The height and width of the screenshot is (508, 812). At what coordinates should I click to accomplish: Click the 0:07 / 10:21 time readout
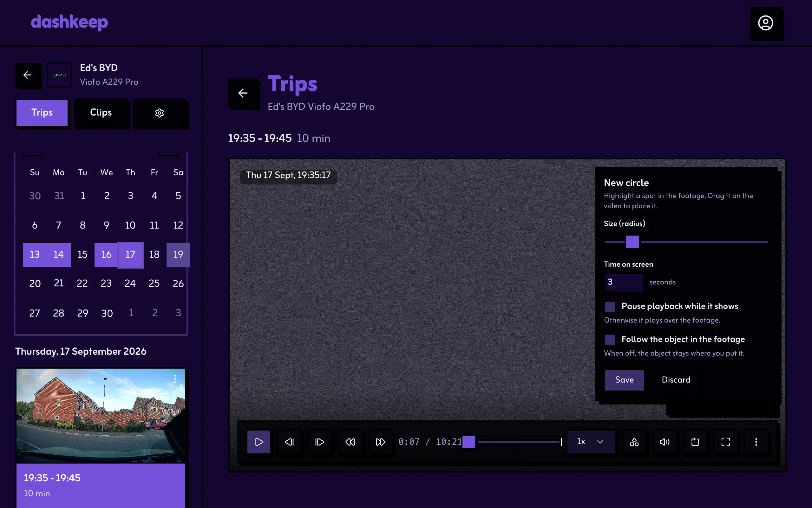click(430, 442)
